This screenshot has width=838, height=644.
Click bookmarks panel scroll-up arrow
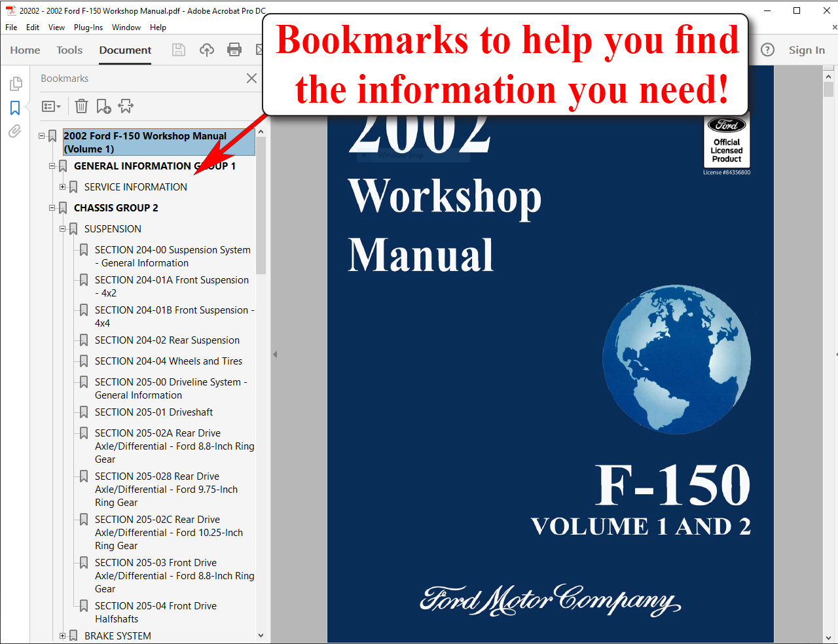click(x=261, y=132)
